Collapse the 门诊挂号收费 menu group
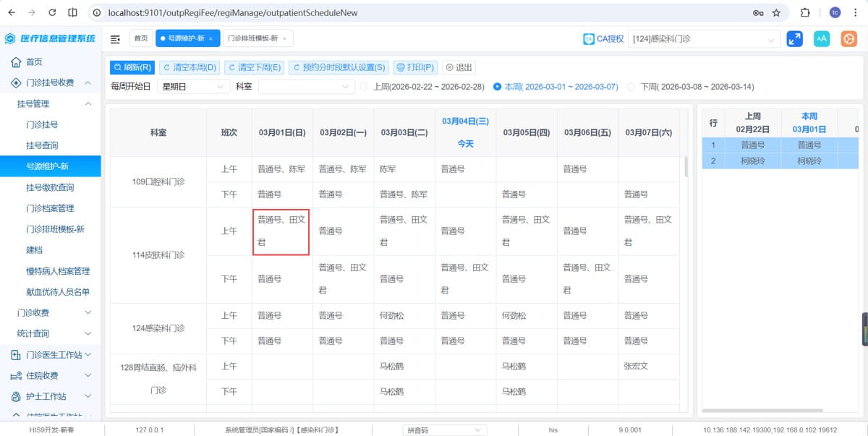The height and width of the screenshot is (436, 868). [88, 83]
